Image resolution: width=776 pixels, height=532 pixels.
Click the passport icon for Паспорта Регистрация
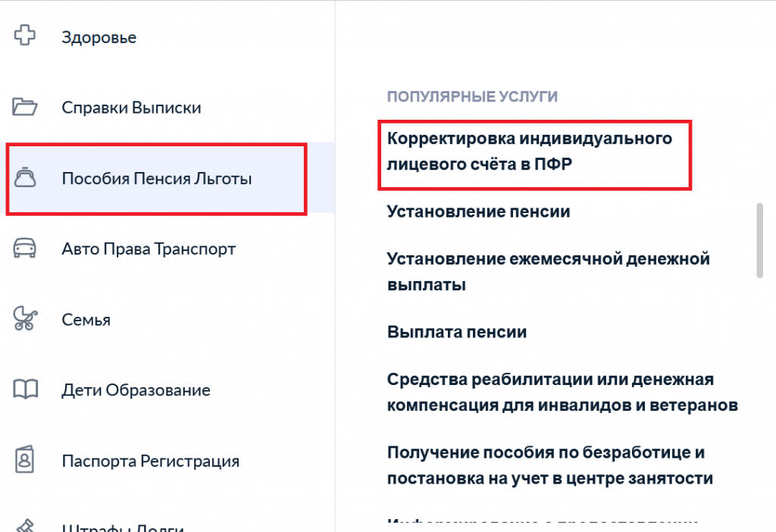click(x=25, y=460)
